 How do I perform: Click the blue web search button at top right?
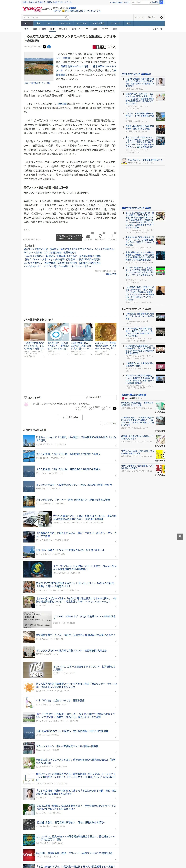click(x=161, y=2)
